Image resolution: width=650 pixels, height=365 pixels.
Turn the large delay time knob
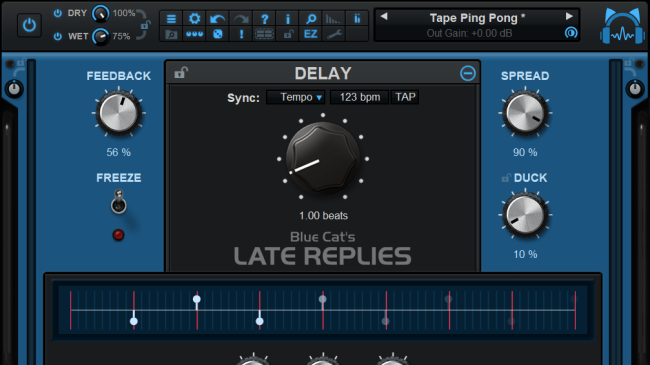(x=323, y=159)
